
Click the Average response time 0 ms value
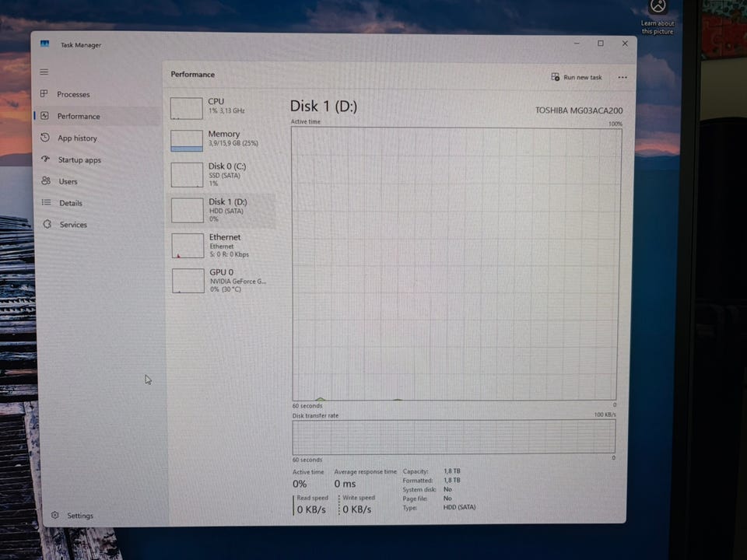click(x=345, y=484)
